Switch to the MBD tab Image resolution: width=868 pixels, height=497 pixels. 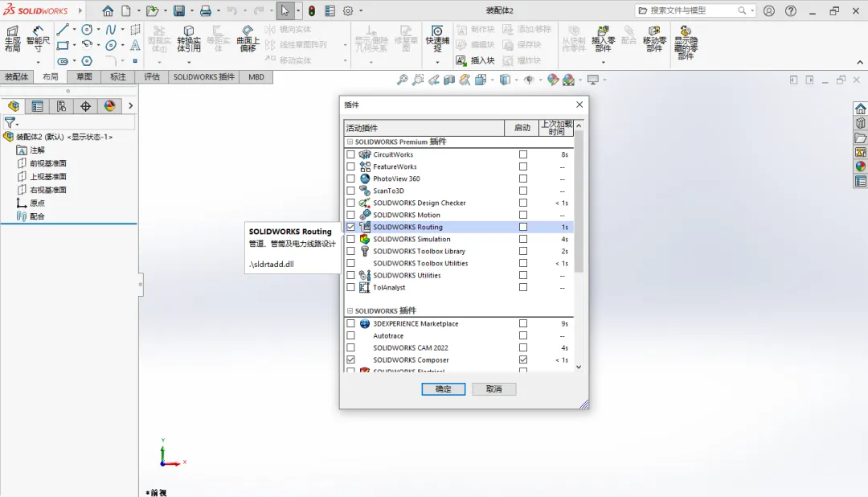click(x=256, y=77)
